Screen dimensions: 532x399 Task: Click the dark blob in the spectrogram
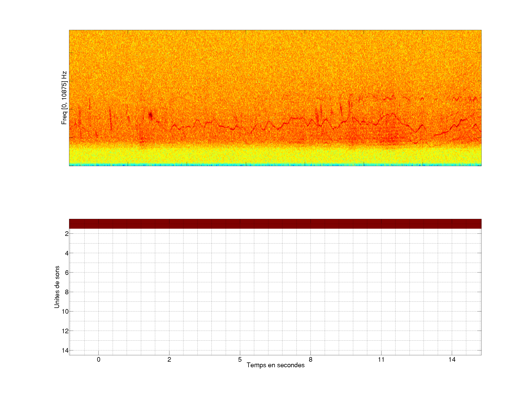tap(151, 115)
